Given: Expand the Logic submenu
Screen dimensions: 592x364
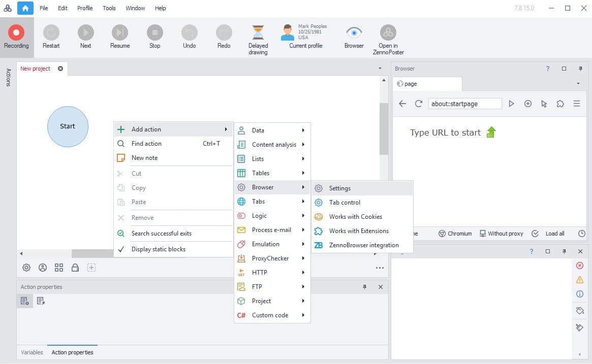Looking at the screenshot, I should coord(259,215).
